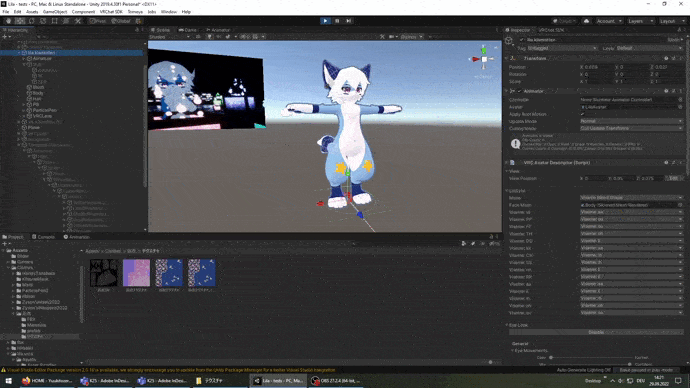Open Animator component preset settings icon
This screenshot has height=388, width=690.
tap(673, 91)
